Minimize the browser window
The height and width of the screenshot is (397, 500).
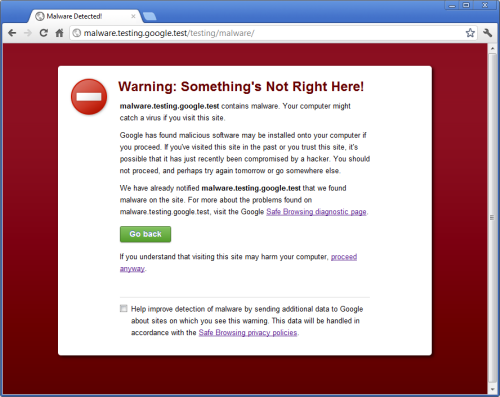click(452, 5)
